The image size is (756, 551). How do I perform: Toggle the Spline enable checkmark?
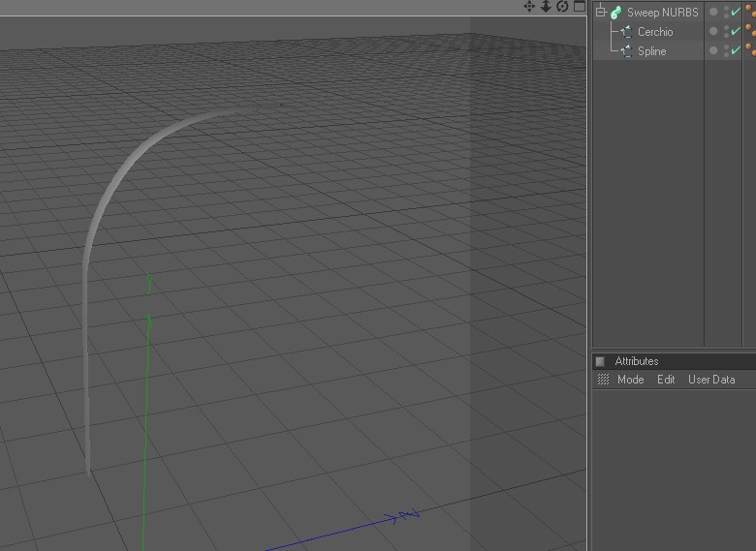point(736,50)
